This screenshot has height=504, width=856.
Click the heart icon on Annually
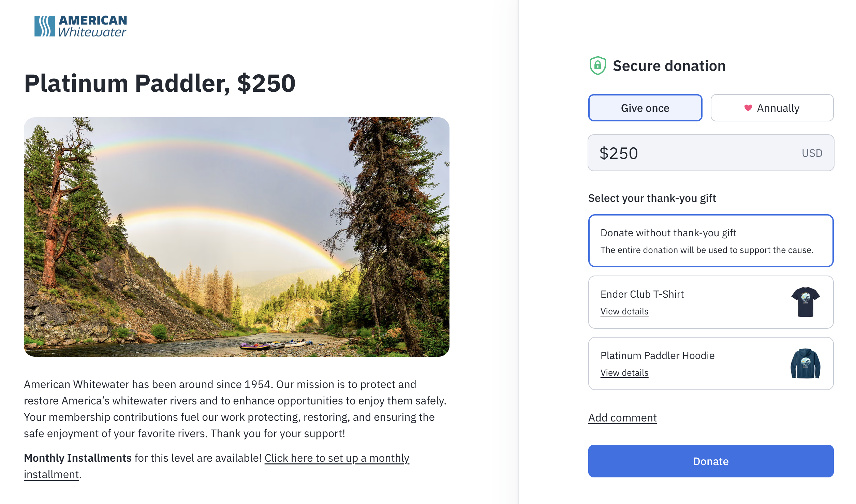(748, 108)
